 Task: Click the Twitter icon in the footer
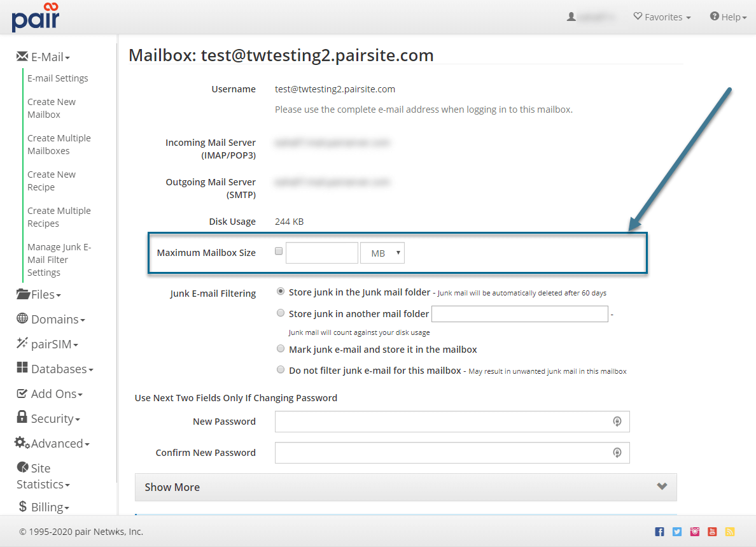point(677,531)
